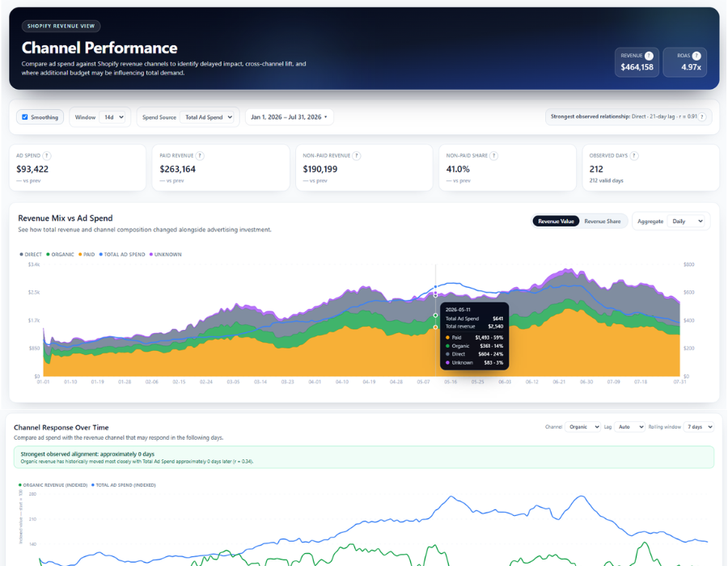Open the Window 14d dropdown
Screen dimensions: 728x566
(113, 117)
